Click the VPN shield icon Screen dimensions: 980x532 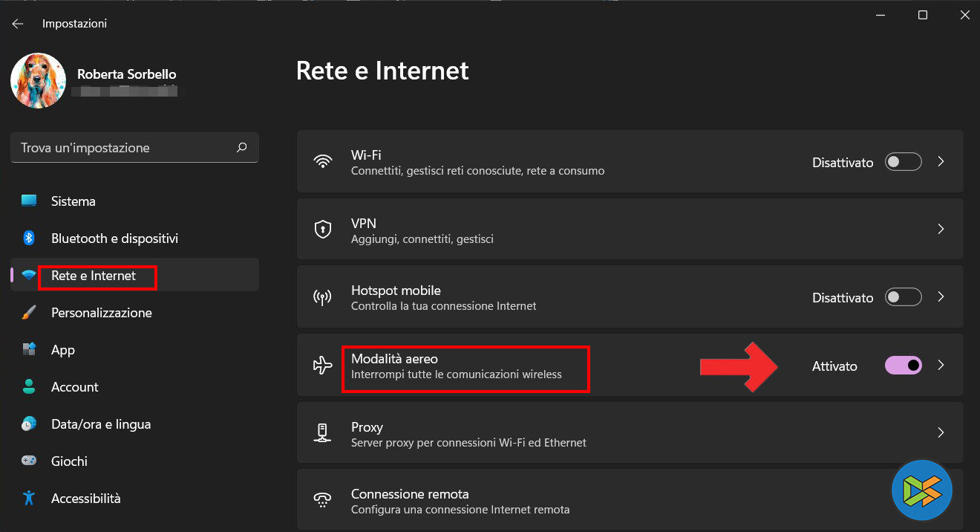(323, 230)
